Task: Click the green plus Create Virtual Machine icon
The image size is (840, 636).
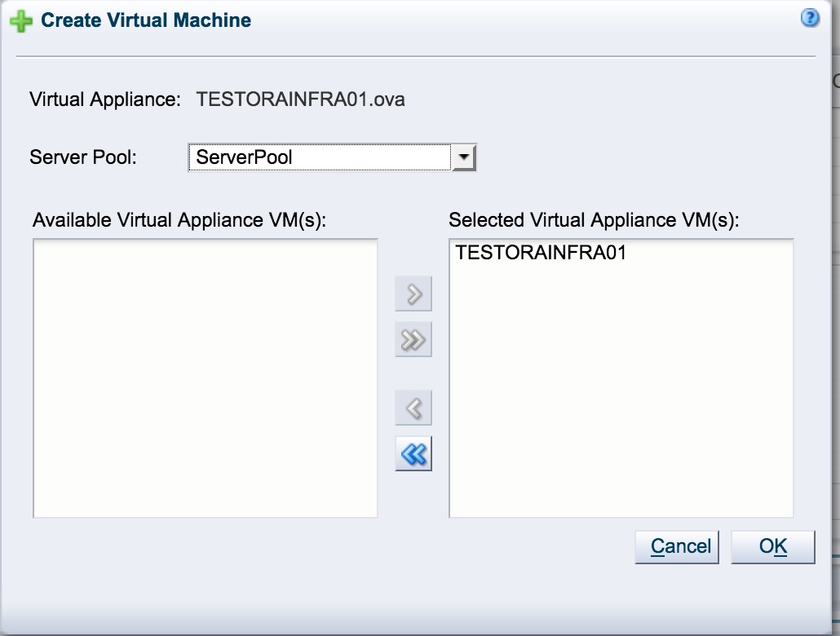Action: point(21,21)
